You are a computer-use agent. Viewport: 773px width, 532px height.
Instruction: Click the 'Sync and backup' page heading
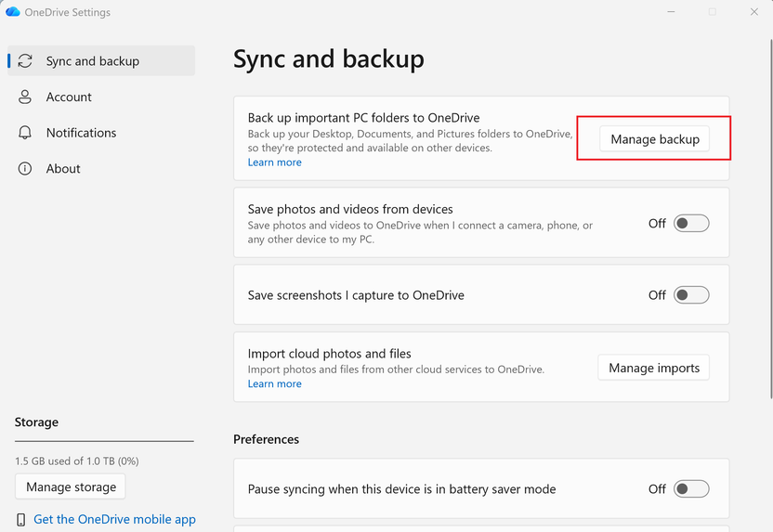328,59
